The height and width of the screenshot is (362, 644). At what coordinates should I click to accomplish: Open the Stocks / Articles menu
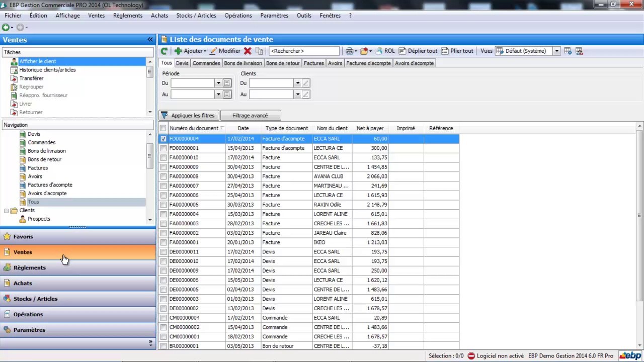point(196,16)
